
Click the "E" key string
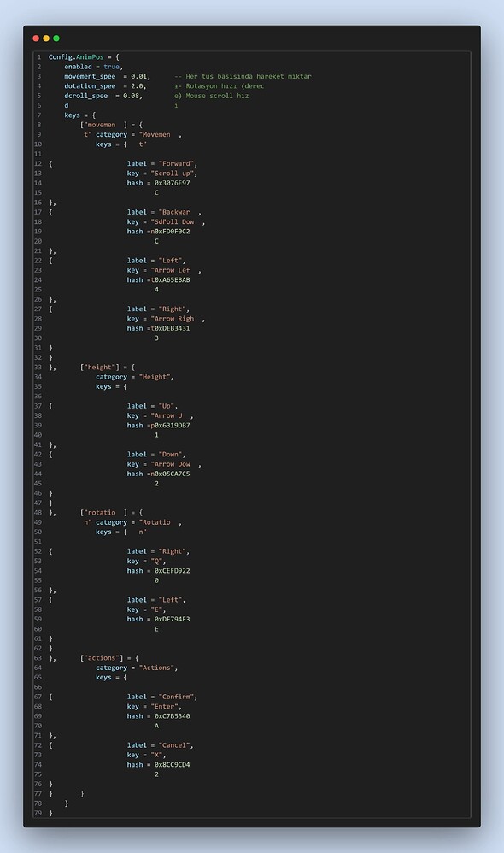156,609
